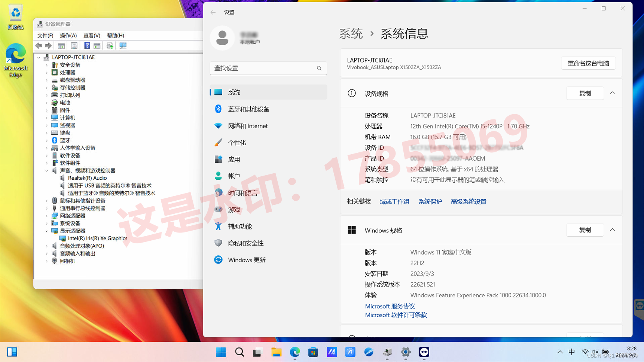This screenshot has width=644, height=362.
Task: Select 网络和 Internet in Settings sidebar
Action: [268, 126]
